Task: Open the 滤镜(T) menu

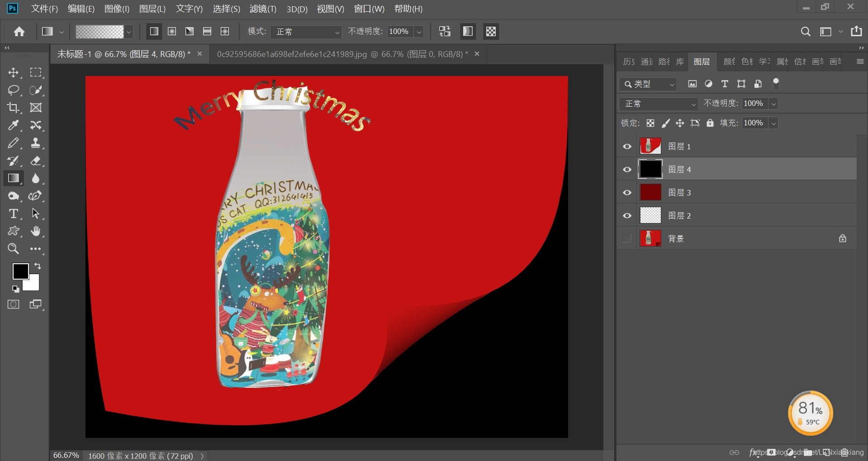Action: [263, 9]
